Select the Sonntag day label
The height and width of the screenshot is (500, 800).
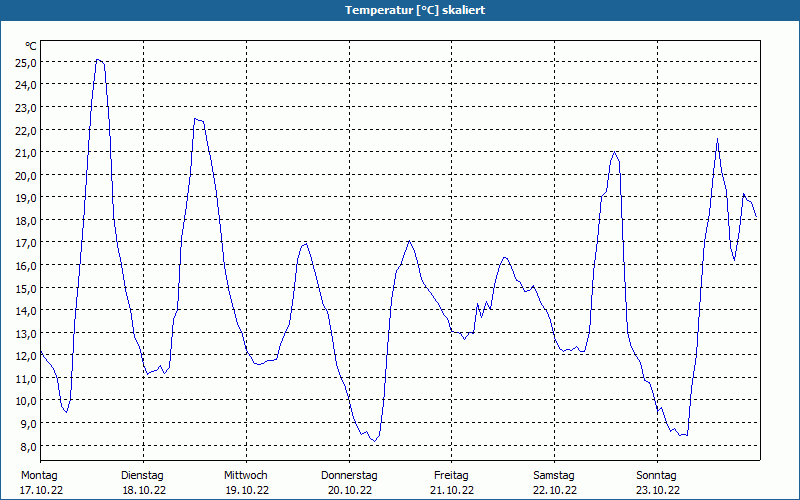657,475
